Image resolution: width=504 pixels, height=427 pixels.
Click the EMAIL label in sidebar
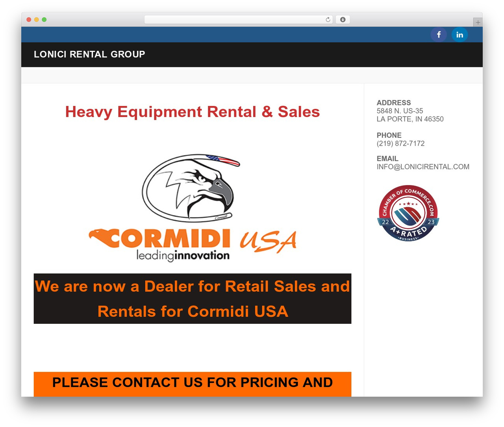(387, 159)
